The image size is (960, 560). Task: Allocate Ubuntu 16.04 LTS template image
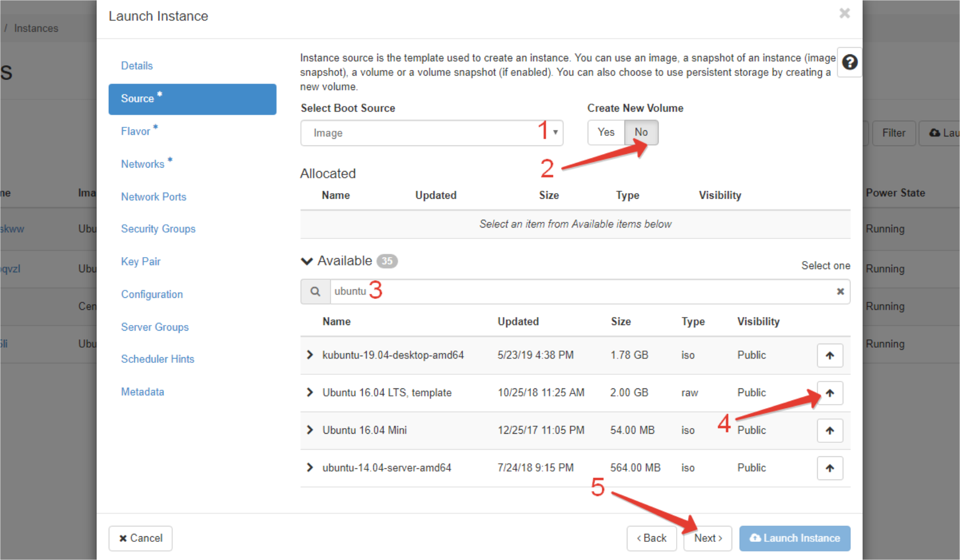[x=830, y=393]
